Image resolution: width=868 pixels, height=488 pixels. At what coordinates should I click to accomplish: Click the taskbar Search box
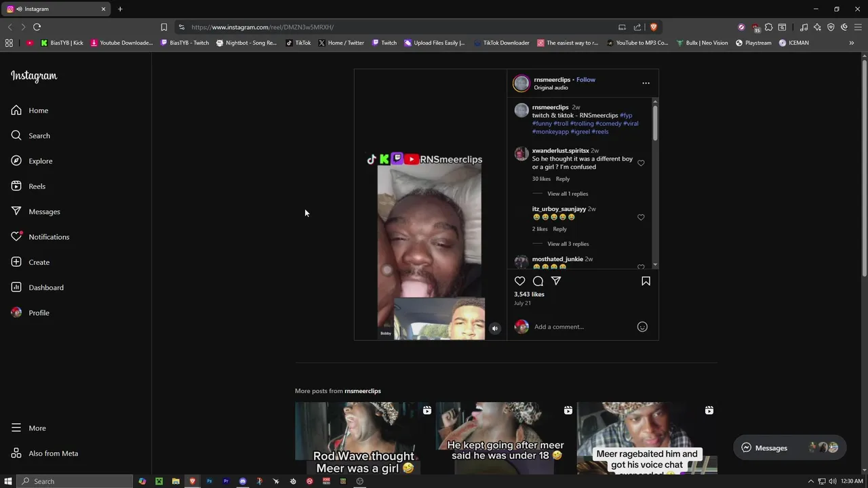click(x=75, y=481)
